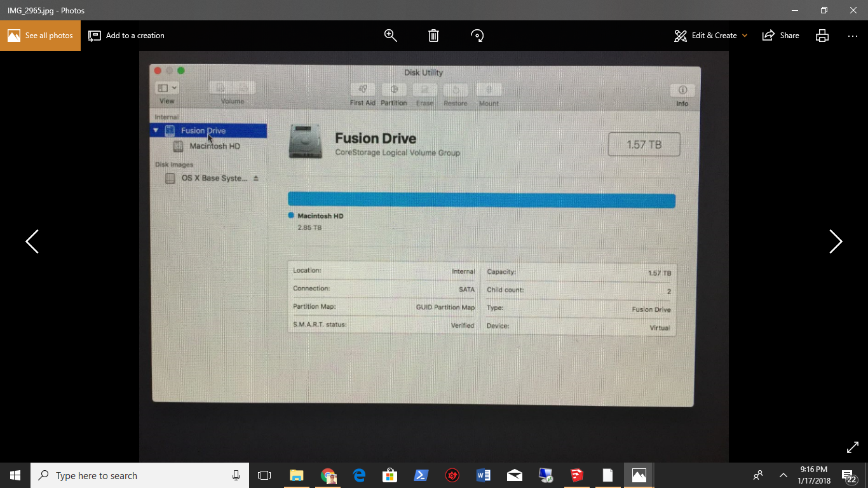Rotate the photo
The width and height of the screenshot is (868, 488).
click(x=477, y=36)
